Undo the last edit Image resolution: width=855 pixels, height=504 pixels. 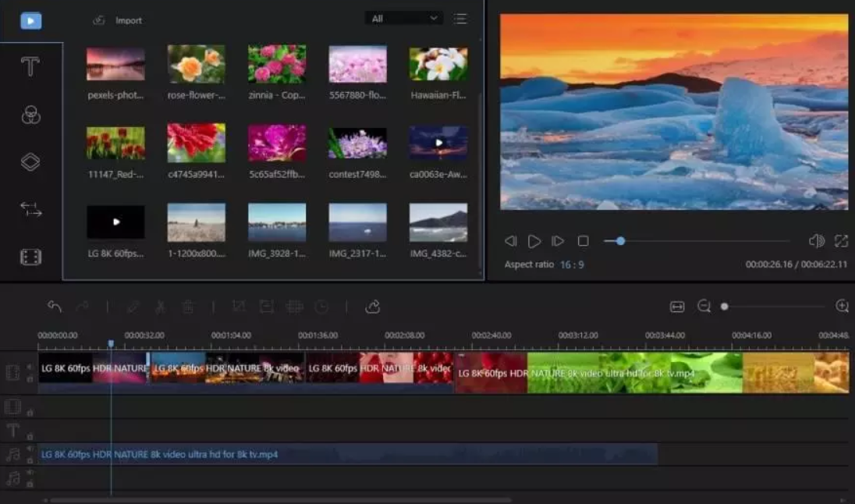click(x=54, y=307)
